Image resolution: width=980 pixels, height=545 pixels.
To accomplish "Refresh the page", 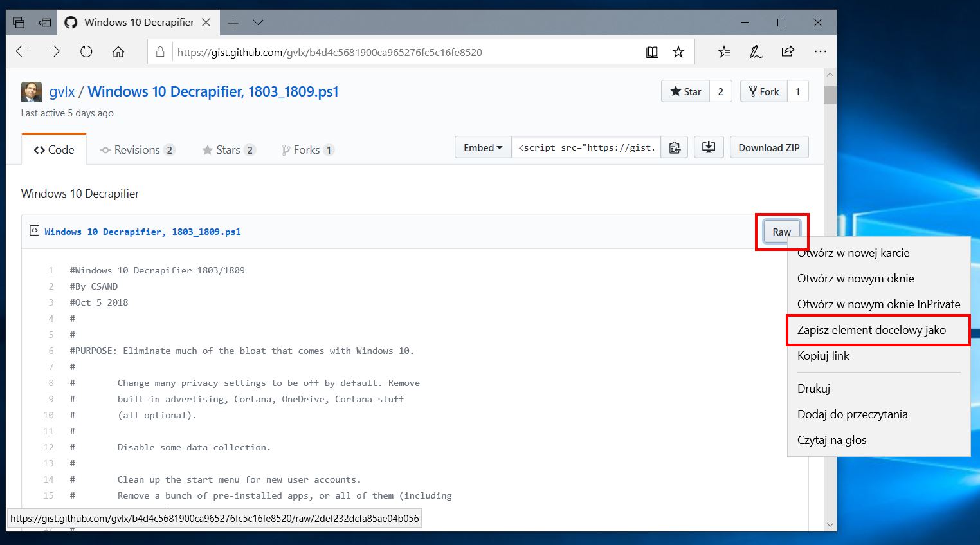I will pyautogui.click(x=86, y=52).
